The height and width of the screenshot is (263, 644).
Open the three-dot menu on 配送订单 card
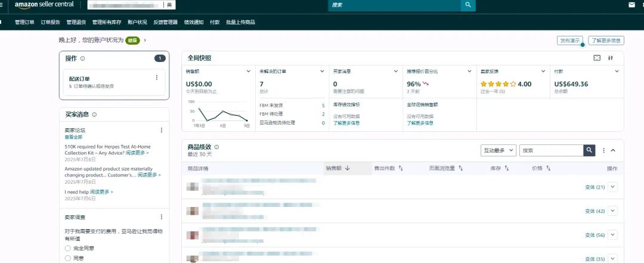[156, 78]
